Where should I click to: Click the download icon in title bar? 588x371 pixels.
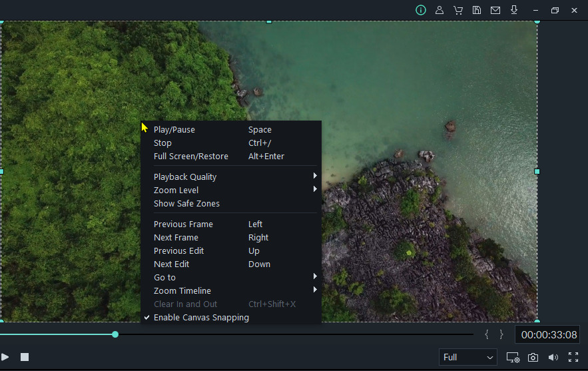(x=514, y=10)
